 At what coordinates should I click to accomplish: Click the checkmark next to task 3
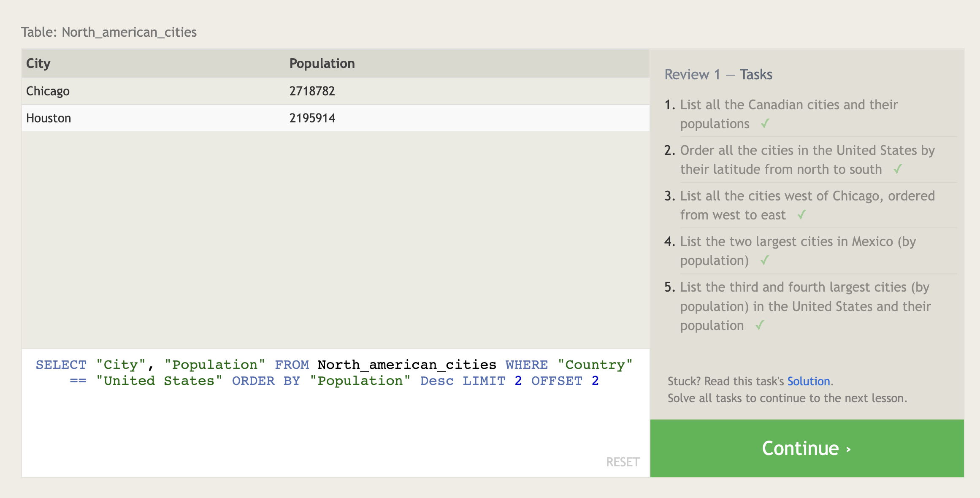click(801, 215)
